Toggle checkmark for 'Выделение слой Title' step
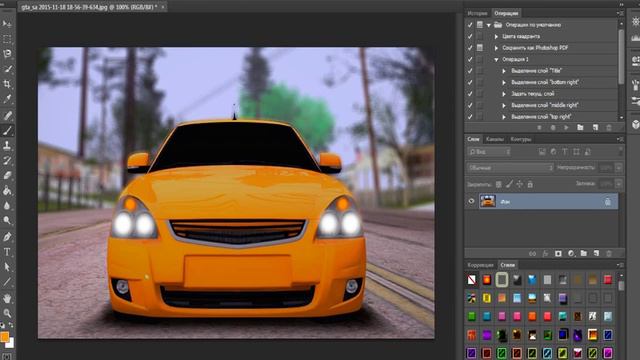 (470, 71)
